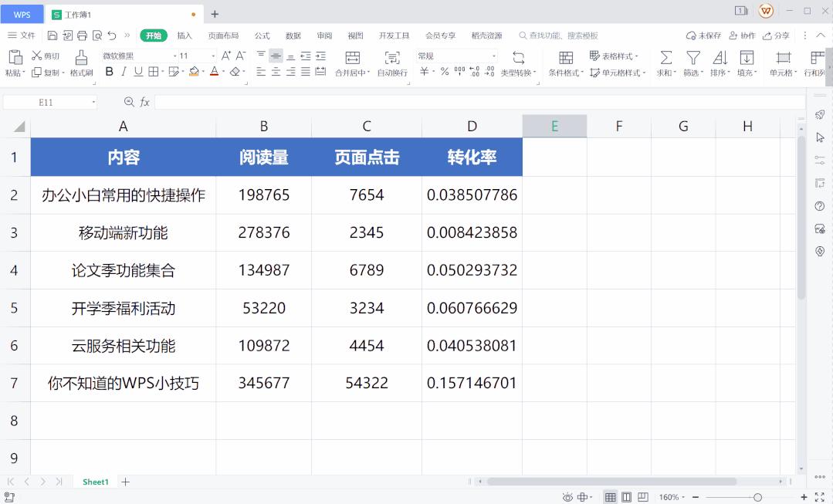Image resolution: width=833 pixels, height=504 pixels.
Task: Open the 常规 number format dropdown
Action: 494,55
